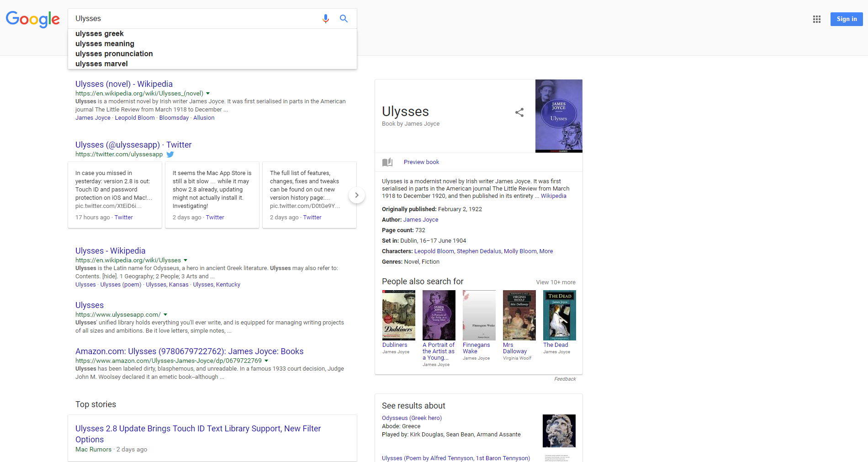Open the Bloomsday sitelink
This screenshot has height=462, width=868.
coord(174,118)
